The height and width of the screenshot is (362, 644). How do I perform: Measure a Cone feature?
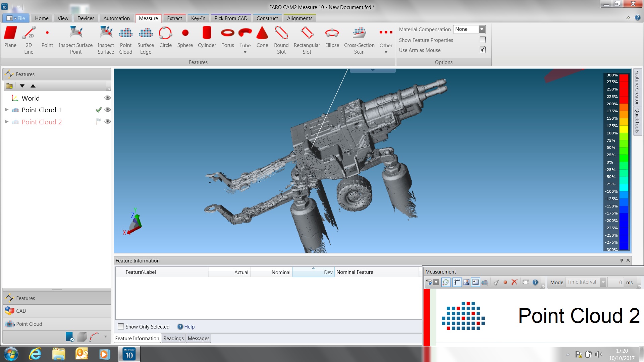[x=262, y=37]
